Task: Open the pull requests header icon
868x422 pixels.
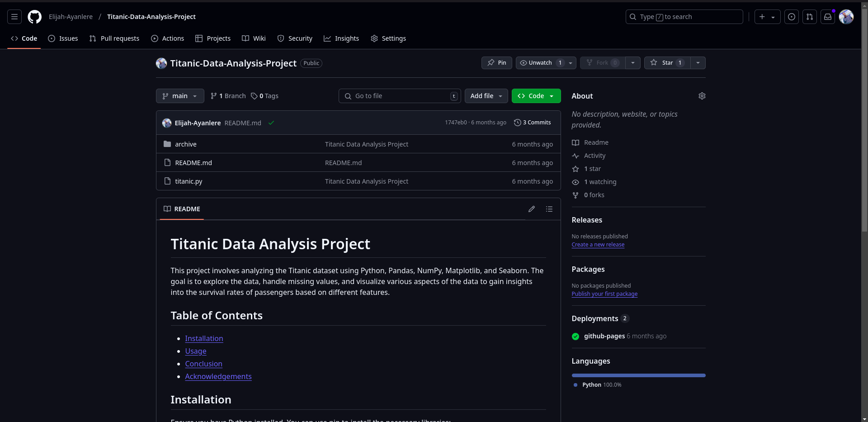Action: coord(809,17)
